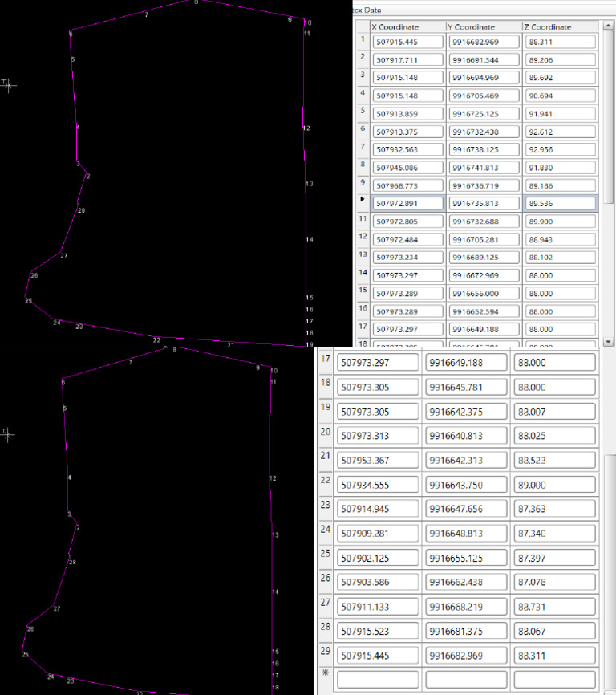The image size is (616, 695).
Task: Click the Z value 88.311 in row 29
Action: click(554, 656)
